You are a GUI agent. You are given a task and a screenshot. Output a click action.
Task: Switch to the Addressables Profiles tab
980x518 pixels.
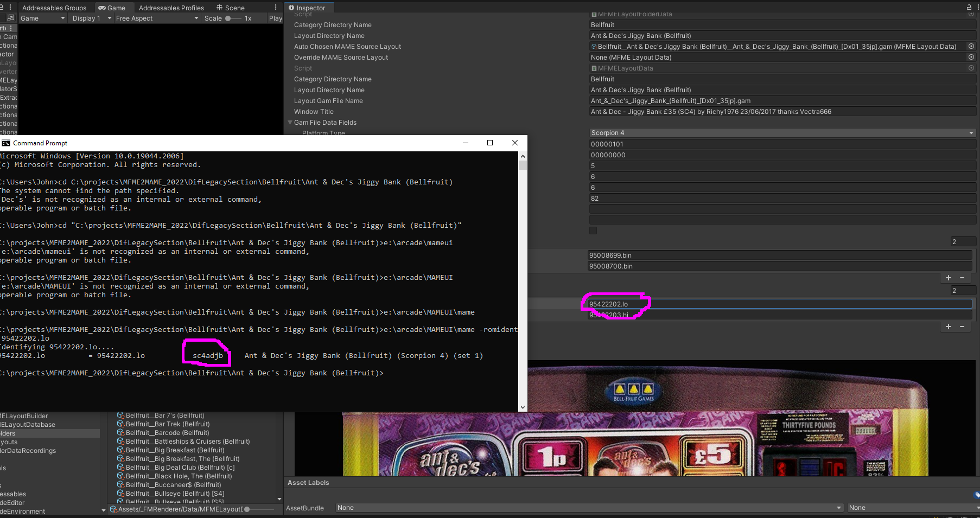(x=171, y=8)
